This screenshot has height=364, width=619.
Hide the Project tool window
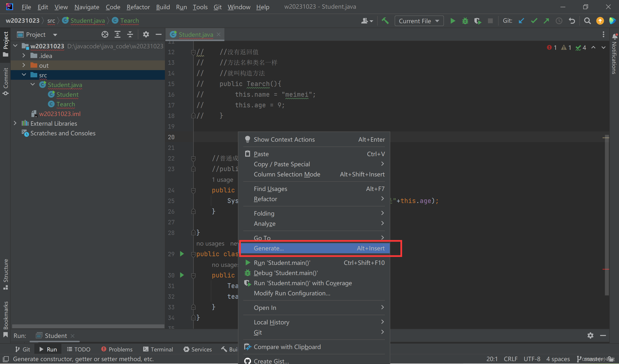click(158, 34)
